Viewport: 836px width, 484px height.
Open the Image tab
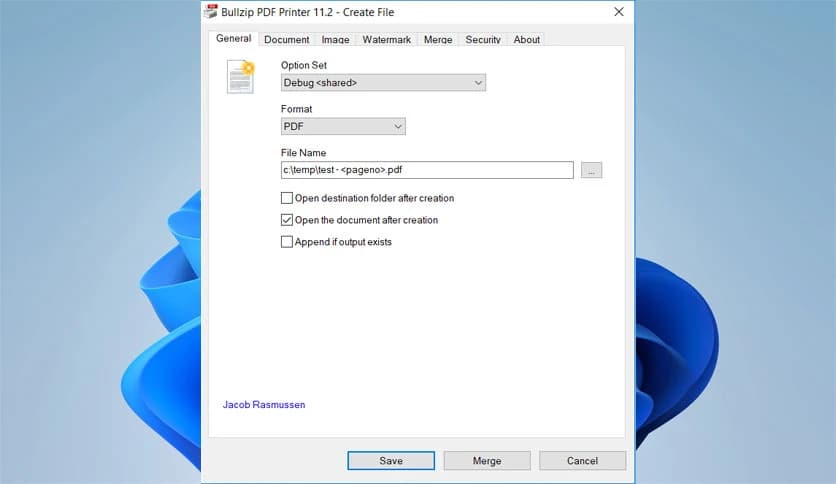click(x=335, y=39)
